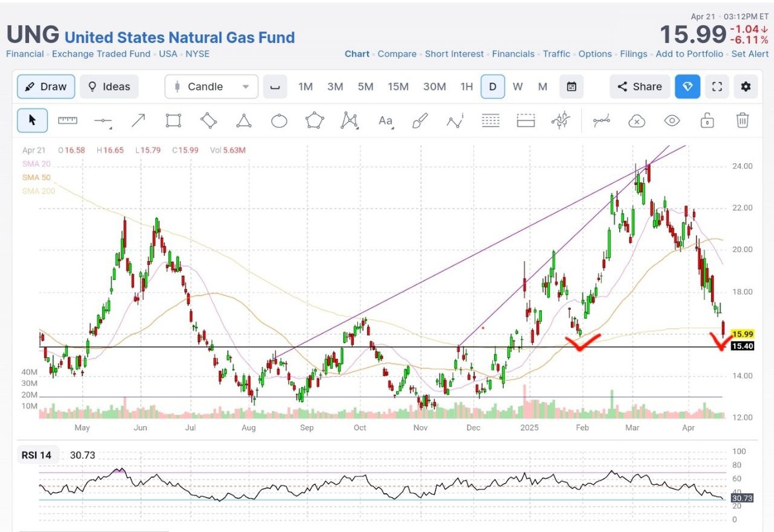Click Add to Portfolio link

pos(690,54)
